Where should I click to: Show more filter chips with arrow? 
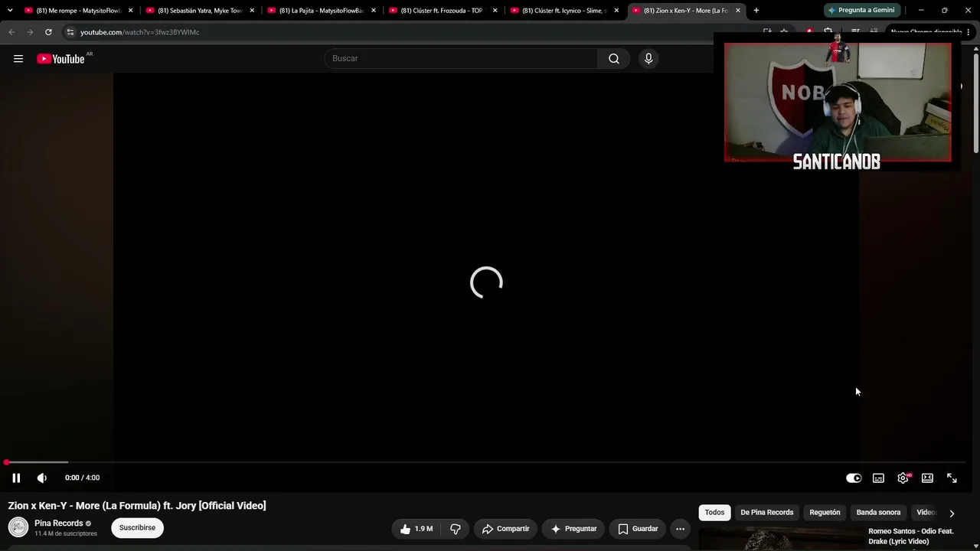(952, 514)
